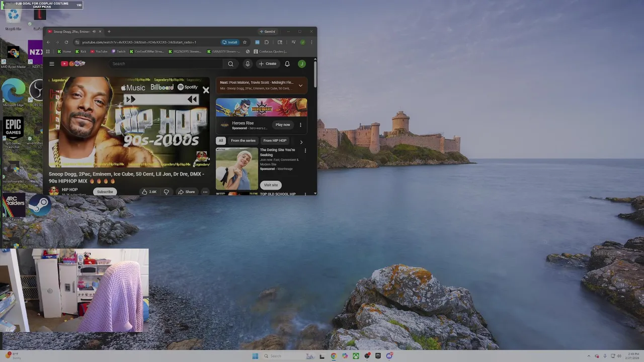Viewport: 644px width, 362px height.
Task: Click Visit site on the dating ad
Action: (x=271, y=185)
